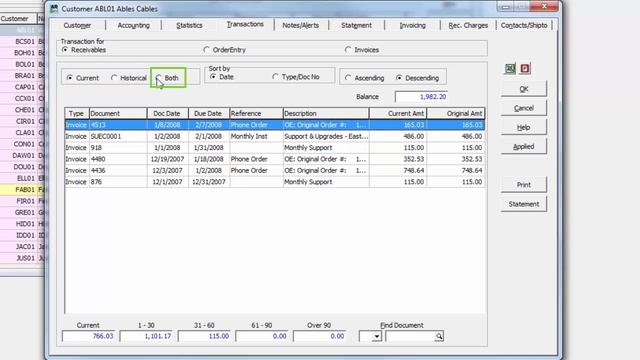This screenshot has width=640, height=360.
Task: Click the Current aging field 766.03
Action: point(88,336)
